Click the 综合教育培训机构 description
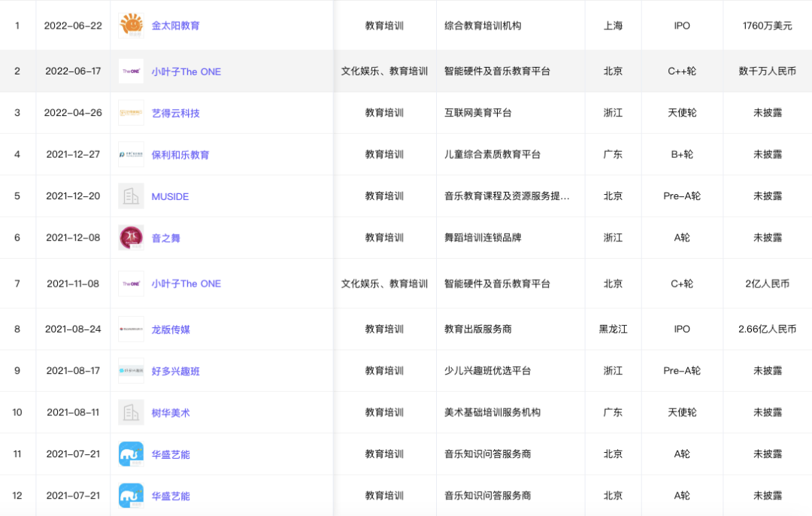Screen dimensions: 812x516 point(483,26)
